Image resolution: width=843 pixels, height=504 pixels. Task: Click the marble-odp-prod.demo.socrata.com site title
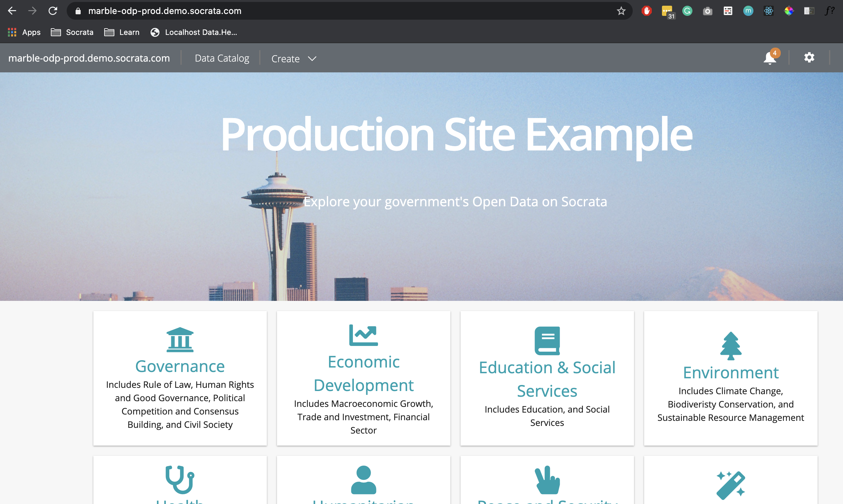pyautogui.click(x=89, y=58)
